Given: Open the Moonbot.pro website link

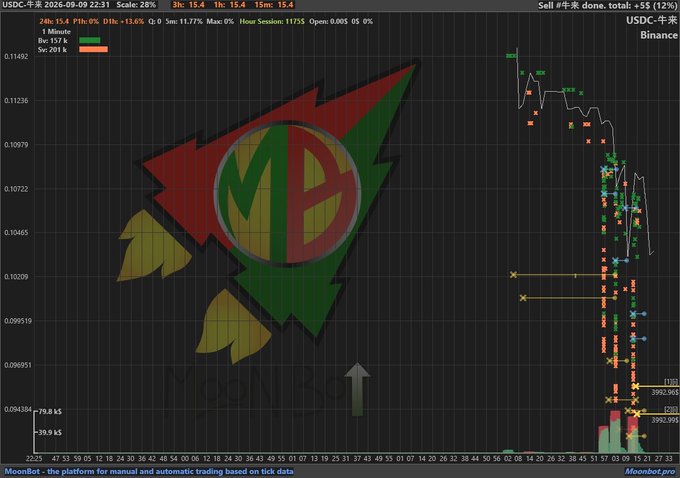Looking at the screenshot, I should 650,471.
